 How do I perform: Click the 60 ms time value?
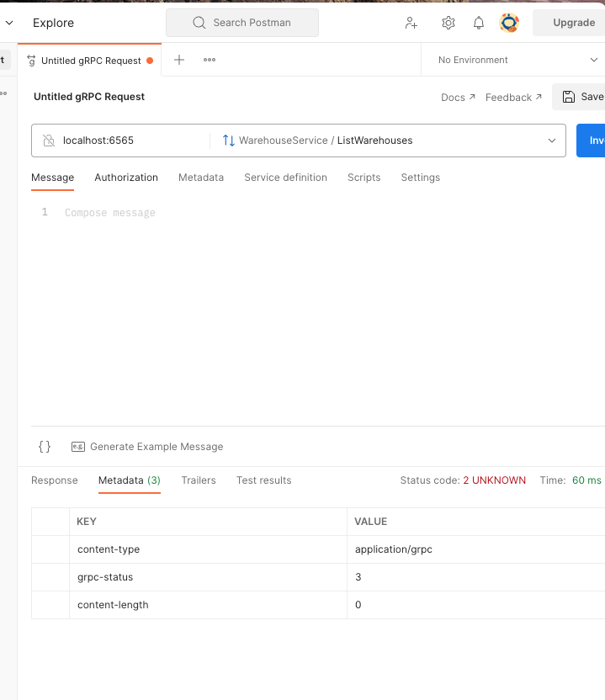[x=586, y=480]
